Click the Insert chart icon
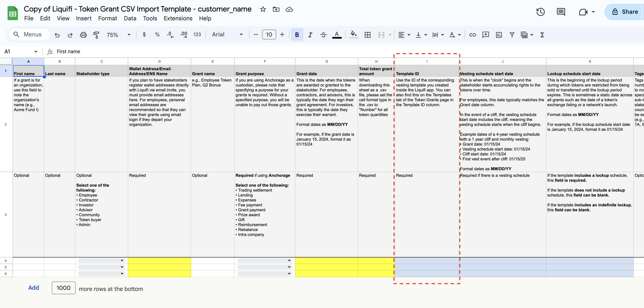Screen dimensions: 644x308 499,35
